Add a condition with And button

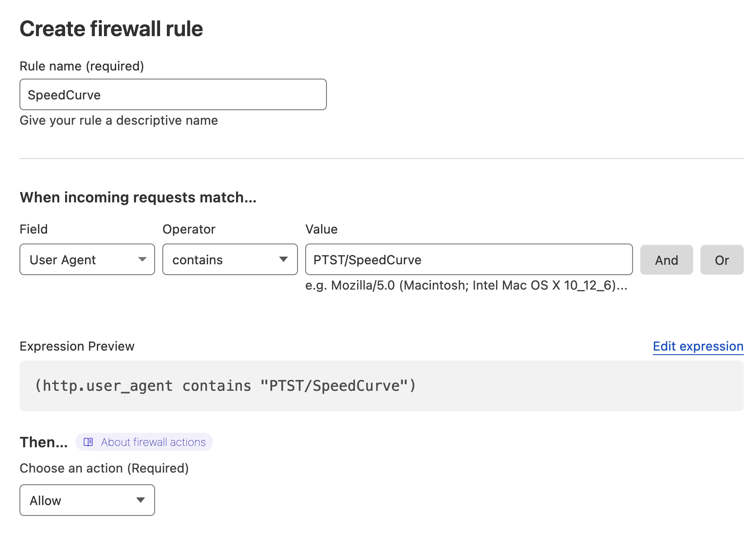pos(666,260)
